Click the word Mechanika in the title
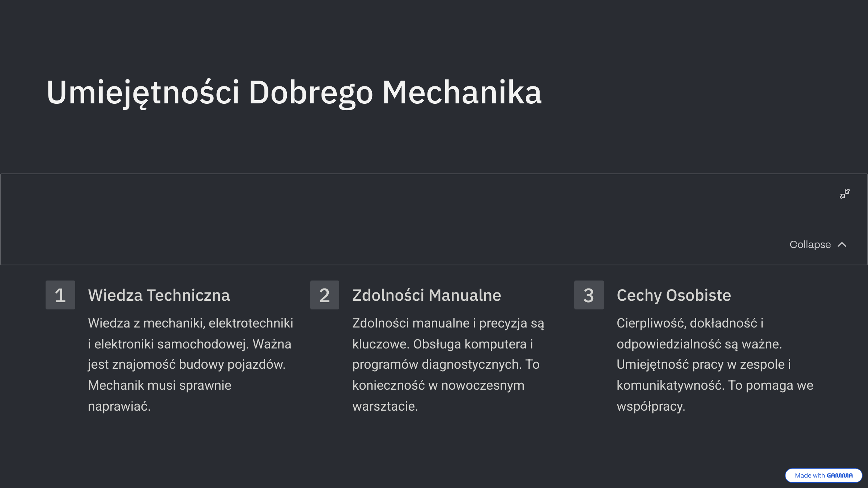The height and width of the screenshot is (488, 868). tap(462, 93)
